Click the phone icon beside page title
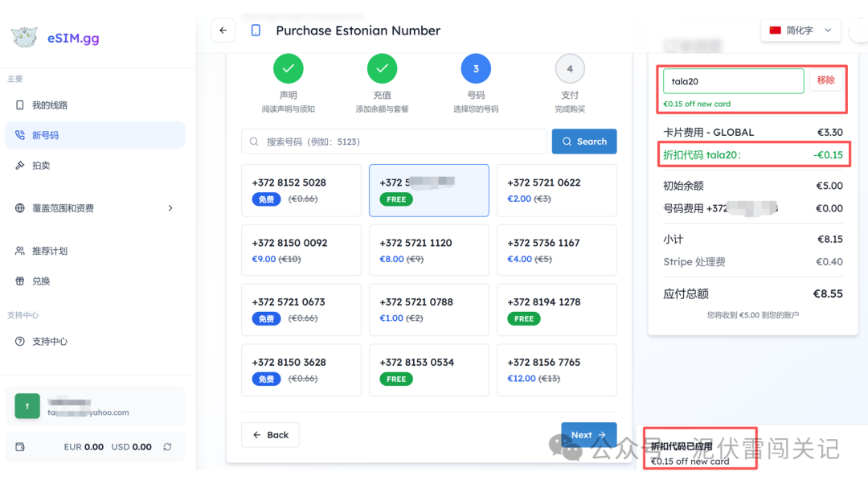 [256, 31]
